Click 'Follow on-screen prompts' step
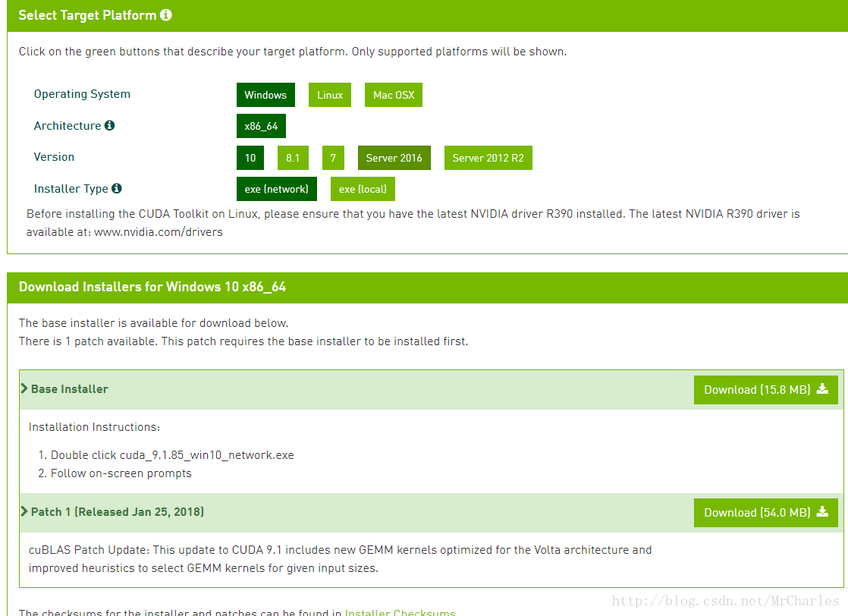The image size is (848, 616). (x=121, y=473)
